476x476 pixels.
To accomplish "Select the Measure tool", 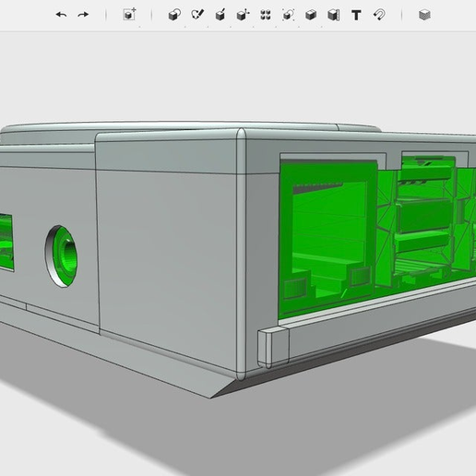I will [334, 15].
